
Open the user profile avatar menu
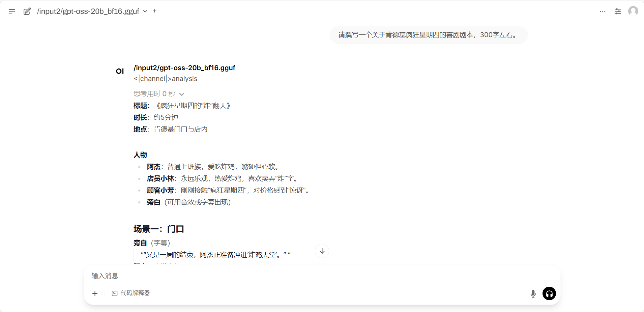[x=633, y=11]
